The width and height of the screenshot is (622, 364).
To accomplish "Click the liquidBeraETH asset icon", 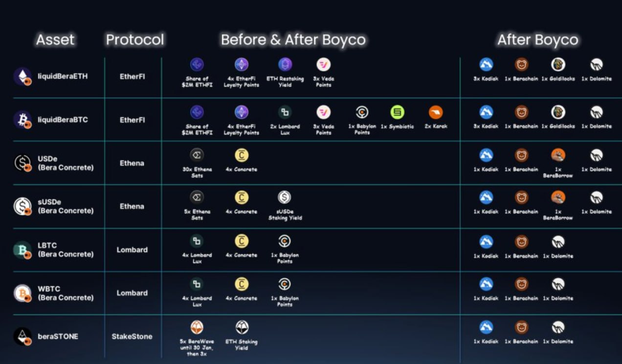I will [x=22, y=76].
